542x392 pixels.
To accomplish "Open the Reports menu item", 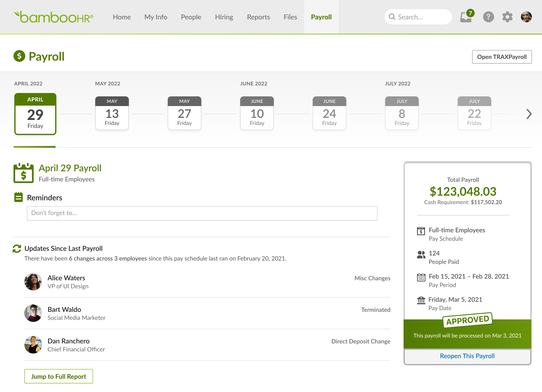I will [x=258, y=17].
